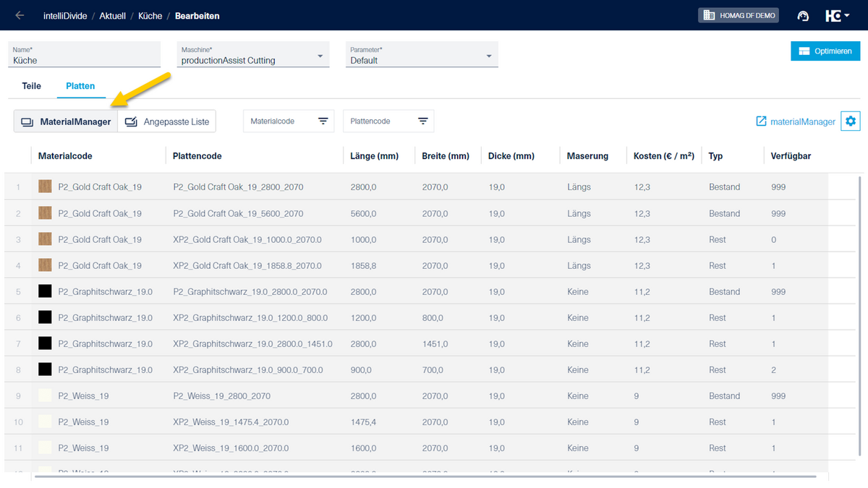Click Gold Craft Oak swatch in row 1
This screenshot has width=868, height=488.
[45, 187]
